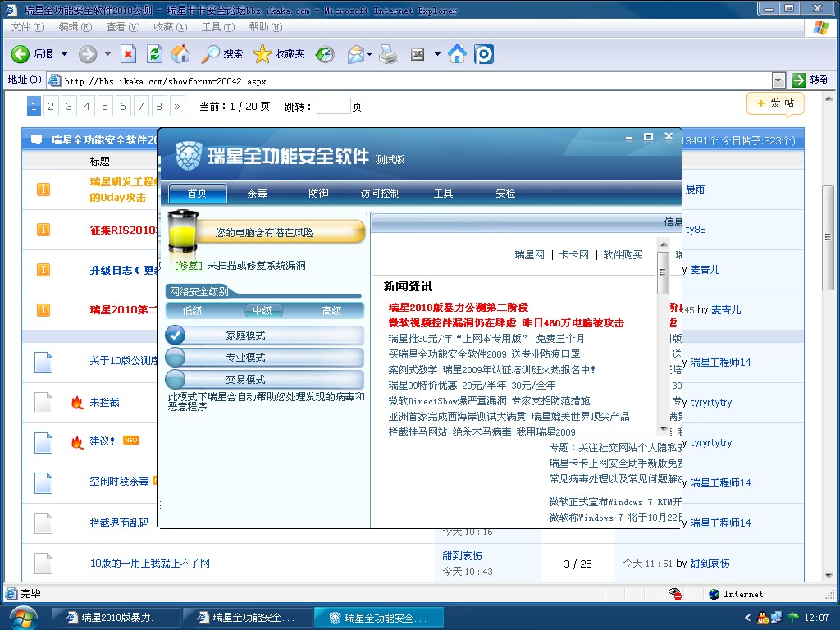Expand hidden tray icons arrow
This screenshot has width=840, height=630.
748,618
